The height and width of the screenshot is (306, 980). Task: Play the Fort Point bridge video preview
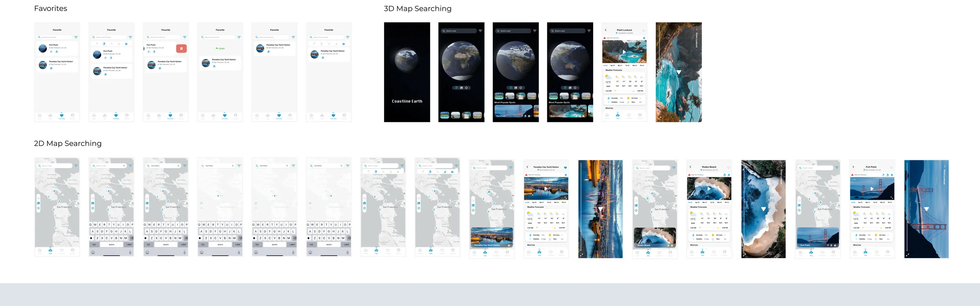(872, 189)
